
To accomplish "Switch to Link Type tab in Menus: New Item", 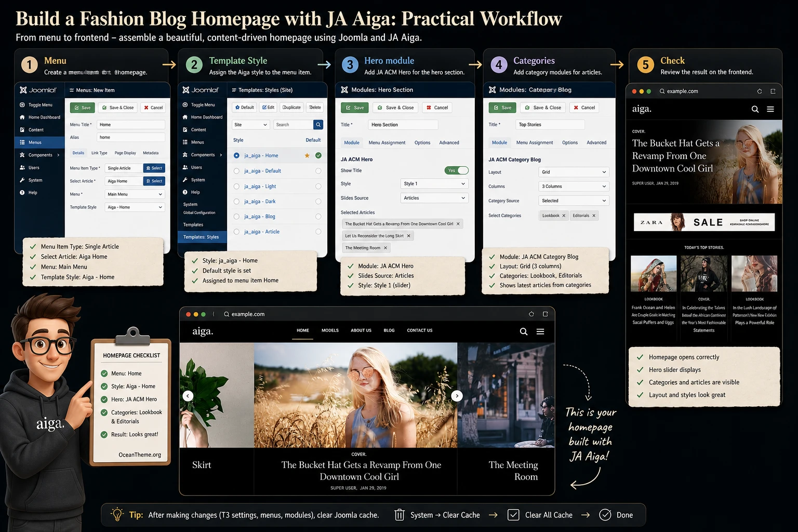I will pos(99,153).
